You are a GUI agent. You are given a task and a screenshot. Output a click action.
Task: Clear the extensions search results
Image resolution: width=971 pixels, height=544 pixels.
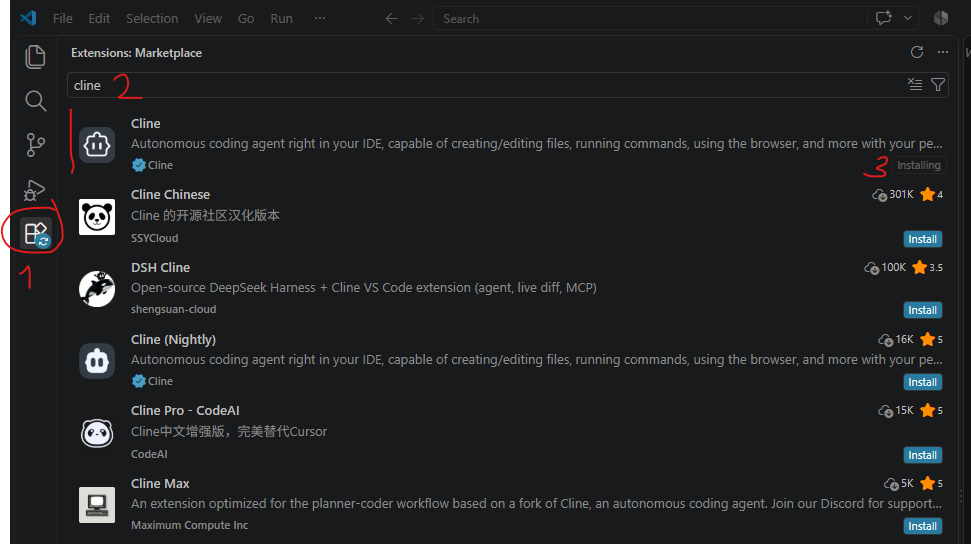pos(915,84)
